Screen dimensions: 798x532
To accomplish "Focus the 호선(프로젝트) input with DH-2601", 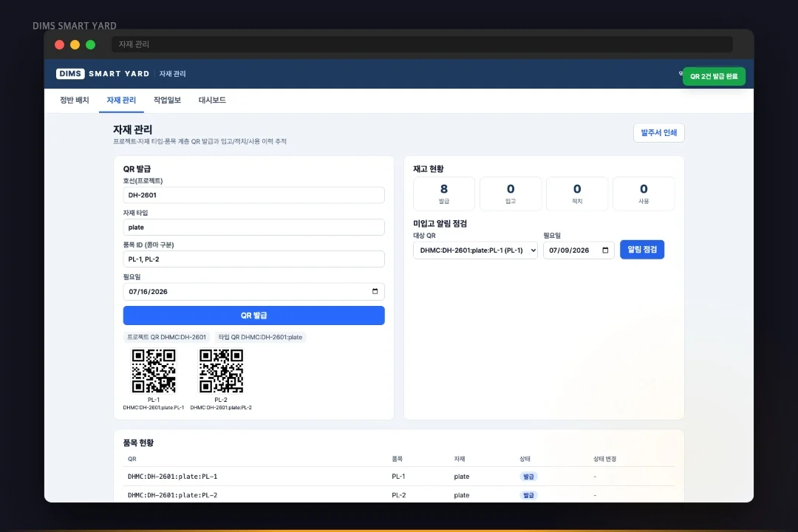I will coord(254,195).
